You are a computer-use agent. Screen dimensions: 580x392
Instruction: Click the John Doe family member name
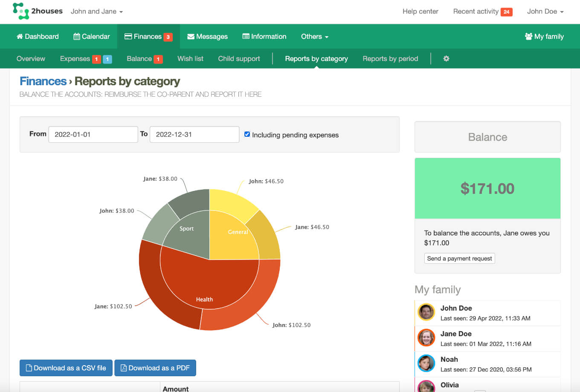pos(456,308)
